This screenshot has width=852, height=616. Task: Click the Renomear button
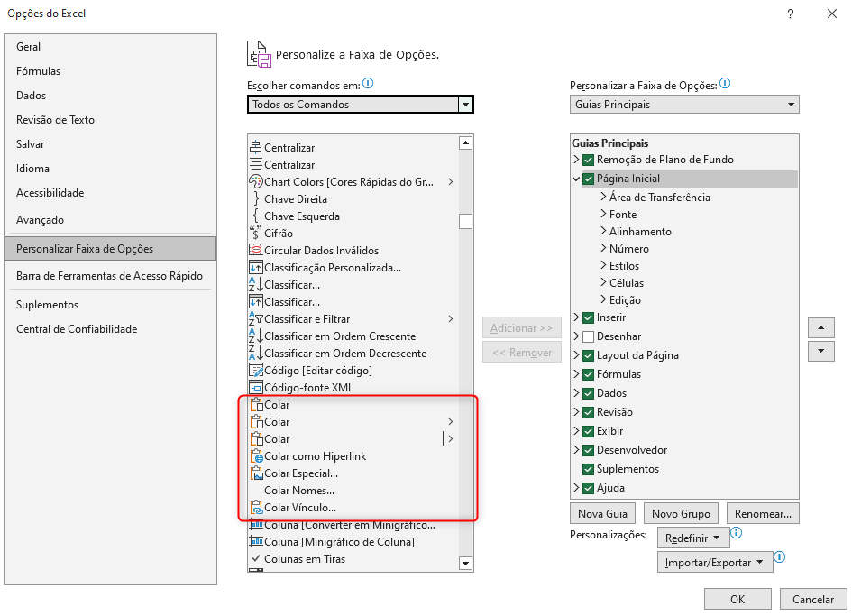coord(763,513)
